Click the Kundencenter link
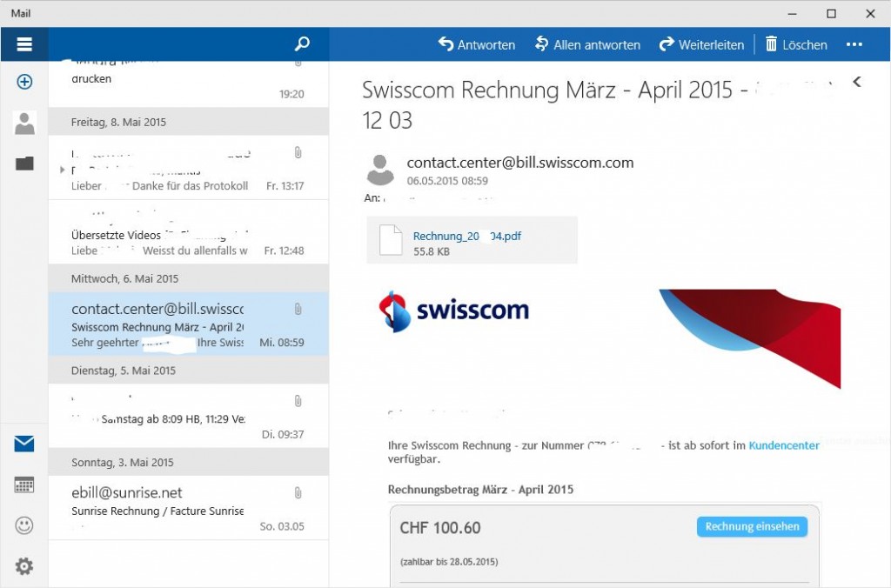 783,445
